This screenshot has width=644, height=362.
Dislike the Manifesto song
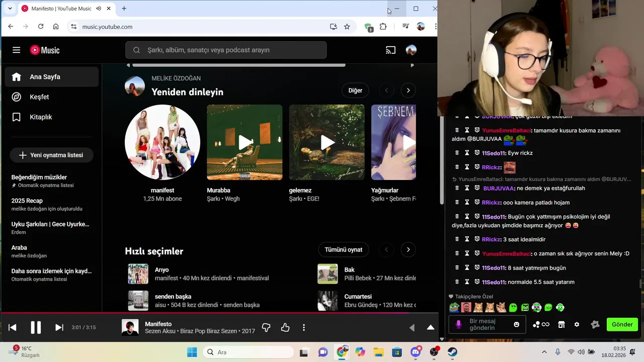(266, 327)
